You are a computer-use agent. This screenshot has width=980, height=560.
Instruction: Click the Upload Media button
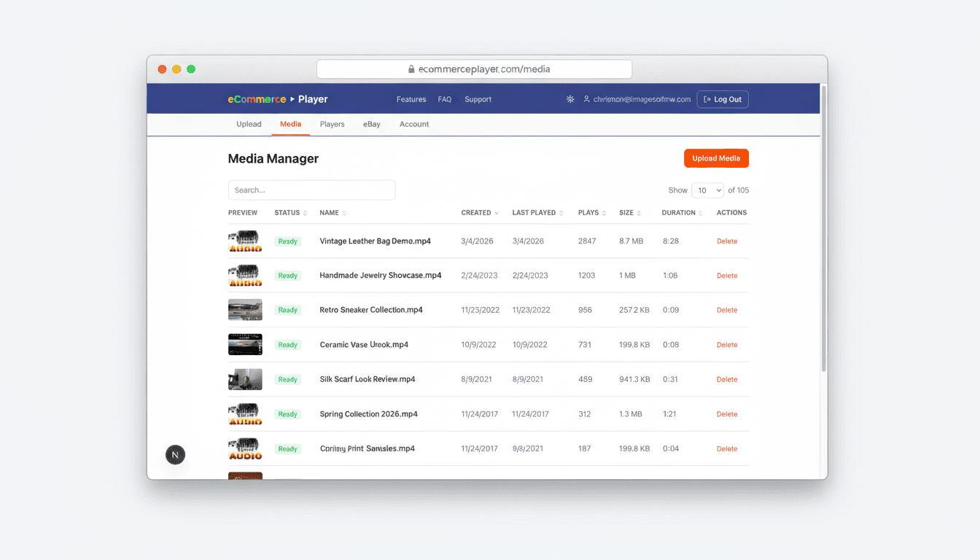[716, 158]
